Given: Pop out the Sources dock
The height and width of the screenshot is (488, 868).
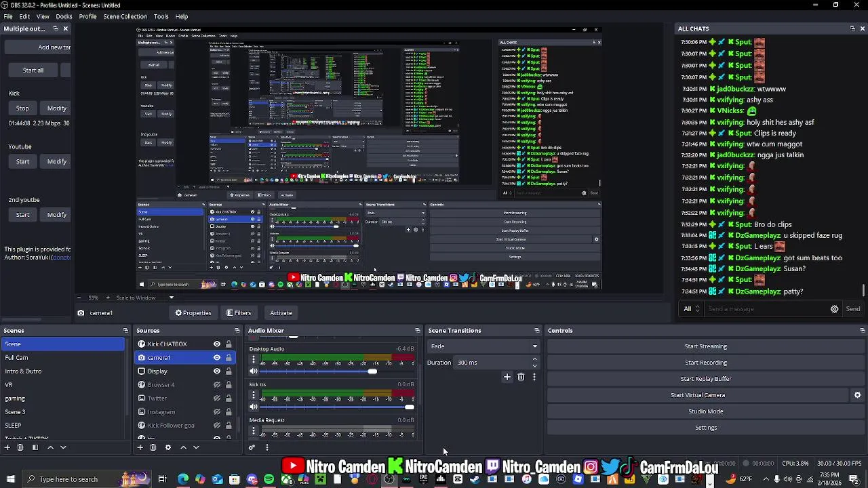Looking at the screenshot, I should (x=239, y=331).
